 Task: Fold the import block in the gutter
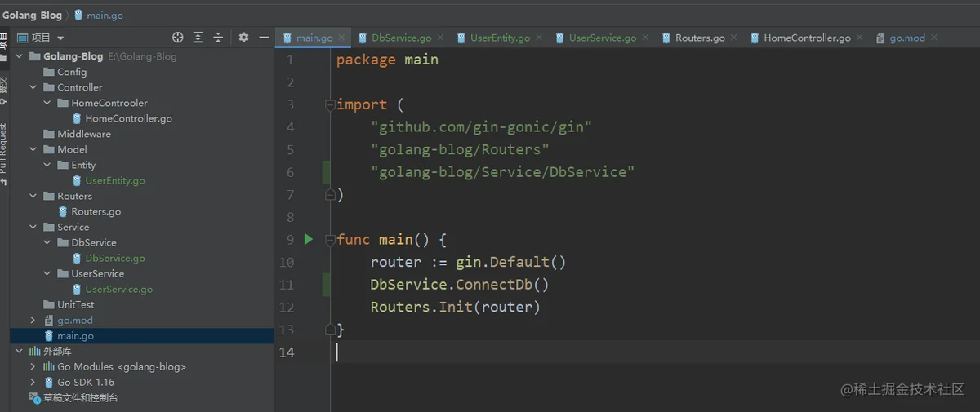[330, 104]
